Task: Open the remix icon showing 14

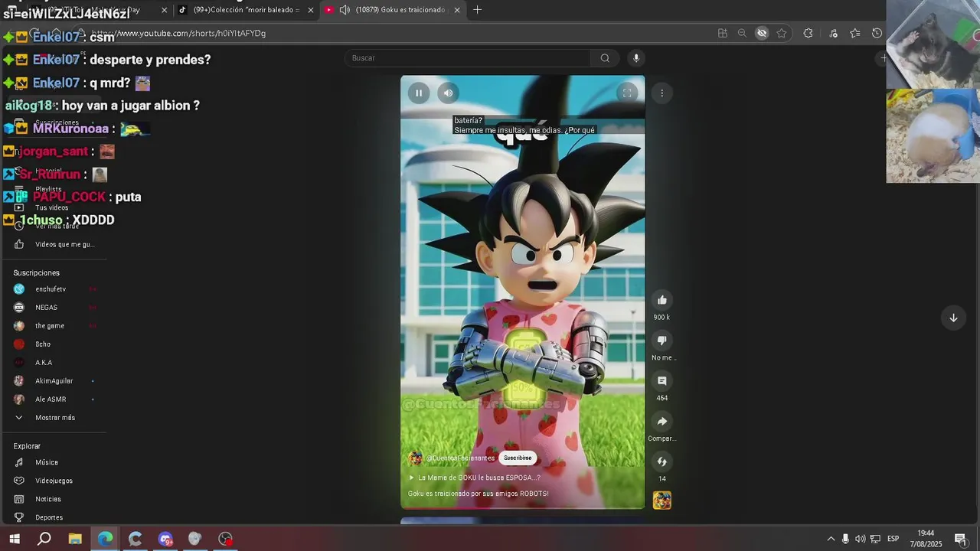Action: tap(662, 462)
